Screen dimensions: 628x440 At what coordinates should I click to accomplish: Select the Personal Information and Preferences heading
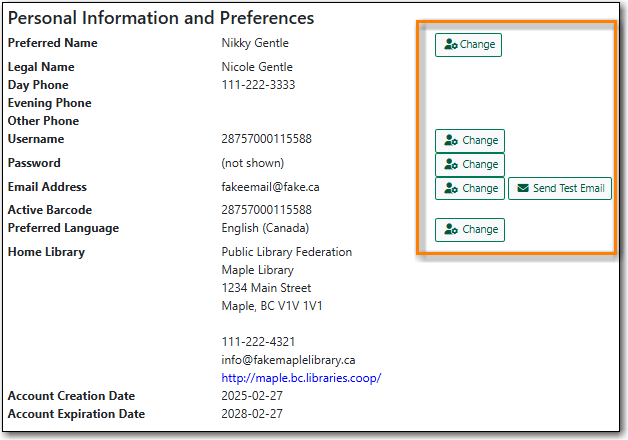161,18
